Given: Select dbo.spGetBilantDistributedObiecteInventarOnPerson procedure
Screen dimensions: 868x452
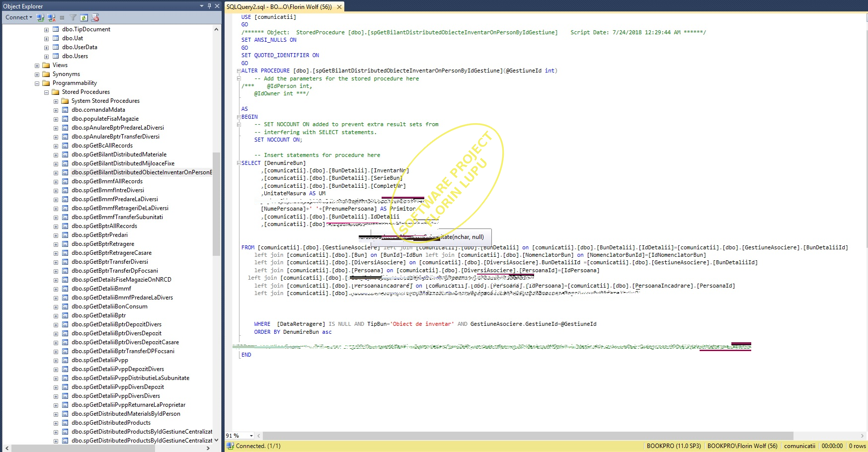Looking at the screenshot, I should [x=142, y=172].
